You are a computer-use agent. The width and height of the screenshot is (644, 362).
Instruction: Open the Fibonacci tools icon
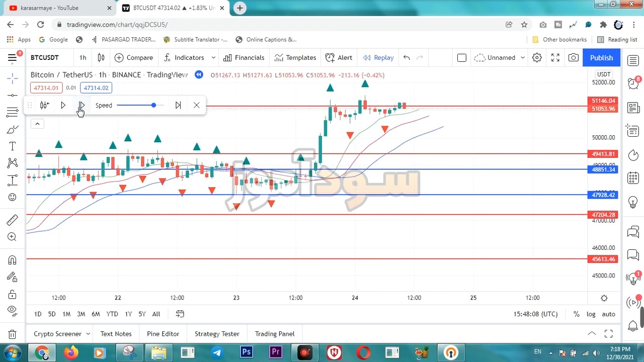(13, 112)
